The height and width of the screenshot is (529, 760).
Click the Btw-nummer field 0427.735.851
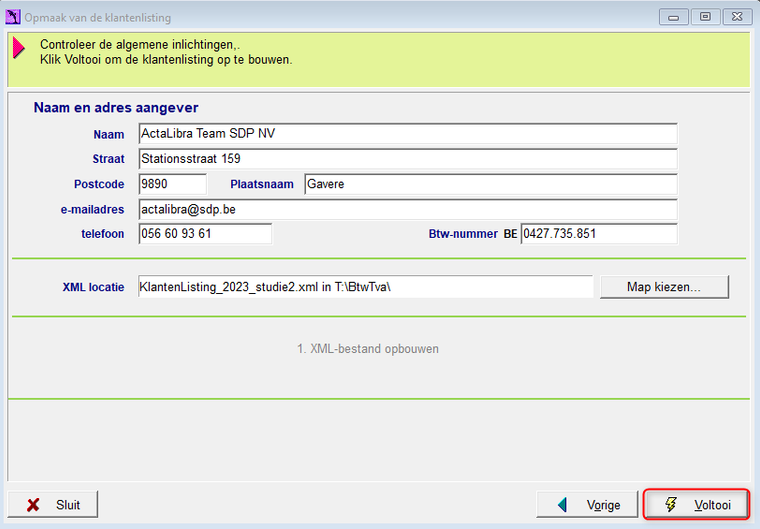(599, 234)
